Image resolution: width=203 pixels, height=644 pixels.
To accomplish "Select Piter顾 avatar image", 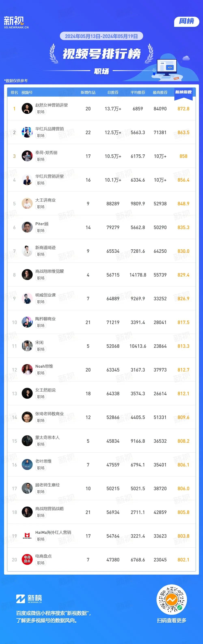I will point(27,227).
